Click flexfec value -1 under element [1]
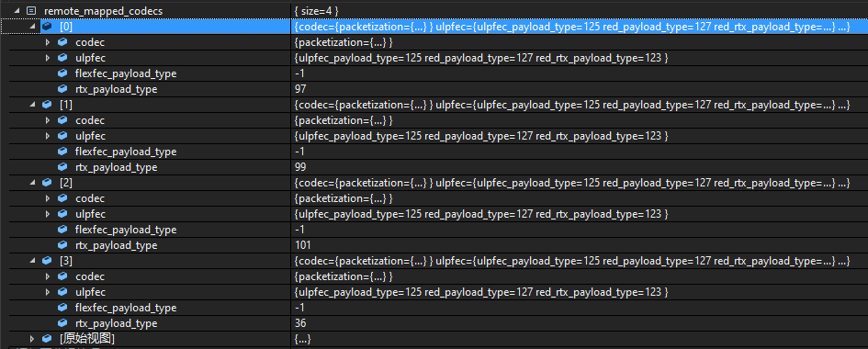Image resolution: width=868 pixels, height=349 pixels. tap(299, 152)
